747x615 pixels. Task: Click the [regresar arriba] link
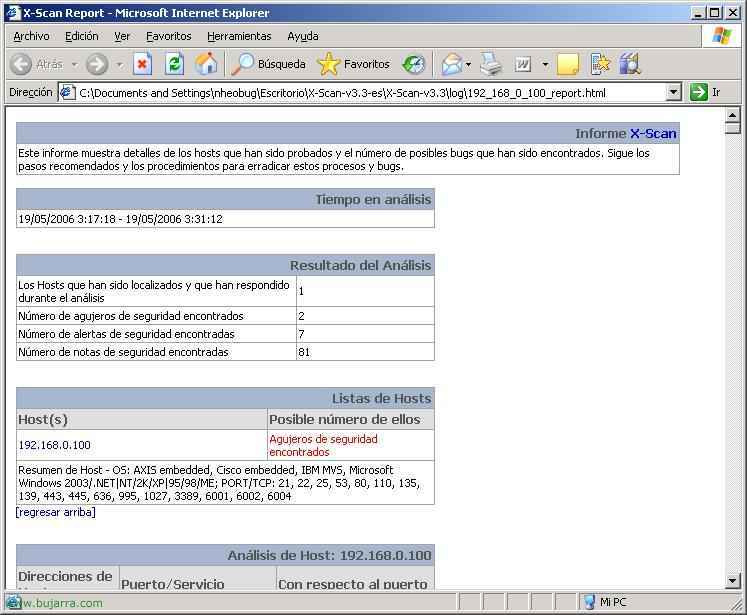56,512
